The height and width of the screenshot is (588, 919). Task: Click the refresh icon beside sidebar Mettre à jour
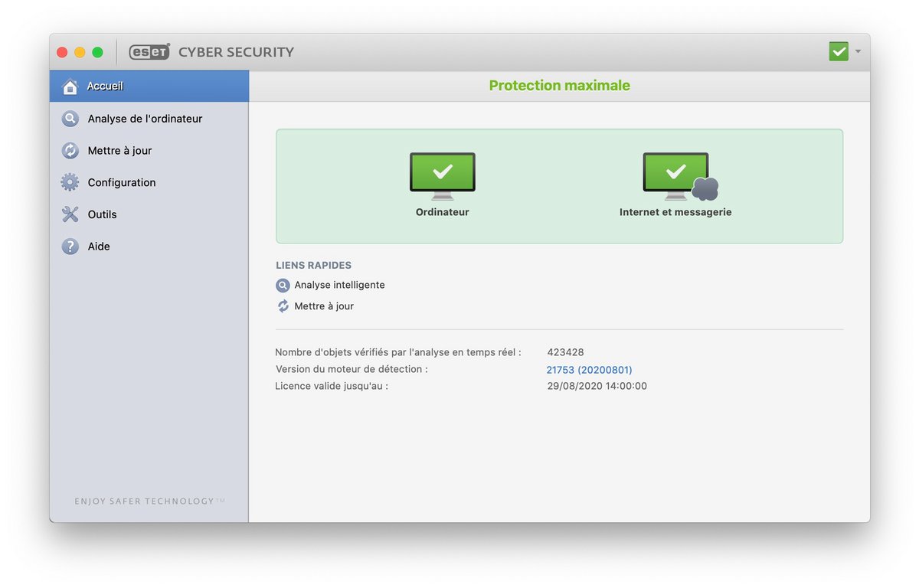coord(70,151)
